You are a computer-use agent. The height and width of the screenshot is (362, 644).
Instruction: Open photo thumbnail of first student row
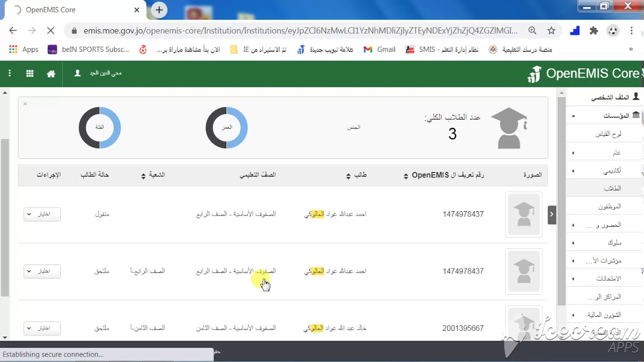point(524,215)
